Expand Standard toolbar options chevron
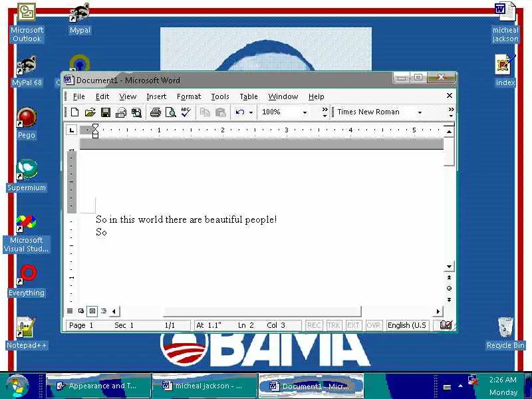Screen dimensions: 532x399 tap(325, 112)
